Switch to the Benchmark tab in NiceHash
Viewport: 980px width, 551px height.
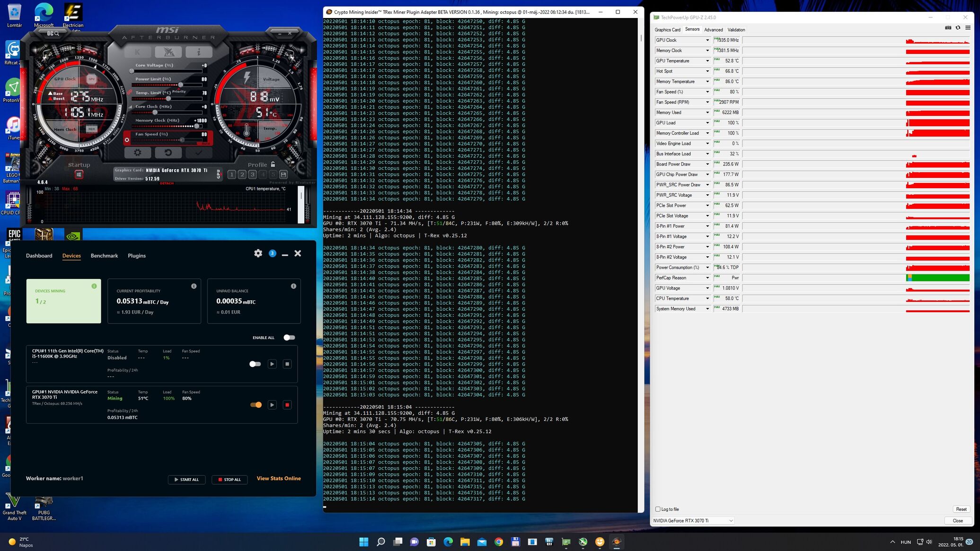[x=104, y=256]
